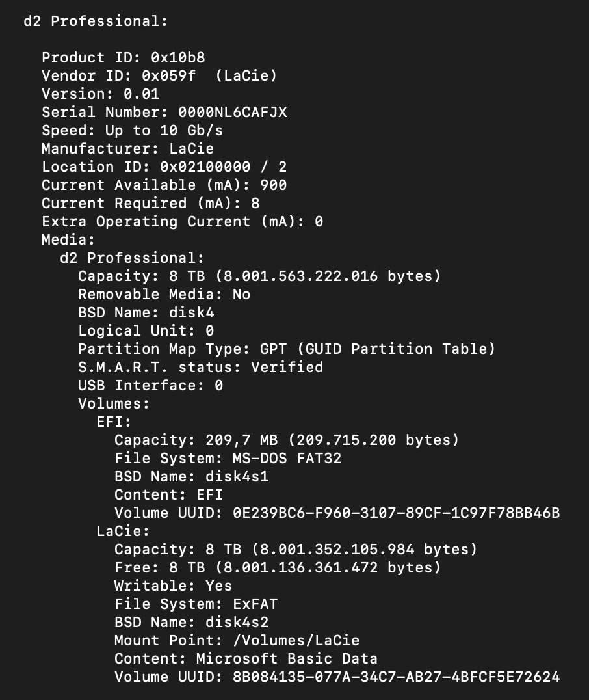Image resolution: width=589 pixels, height=700 pixels.
Task: Click the 'EFI:' volume heading
Action: click(114, 422)
